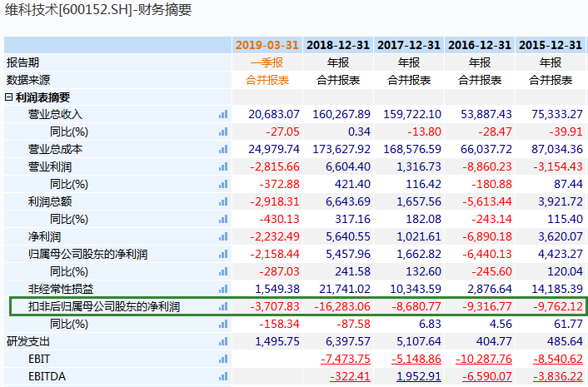The width and height of the screenshot is (588, 387).
Task: Open chart icon for 营业总收入 row
Action: 223,114
